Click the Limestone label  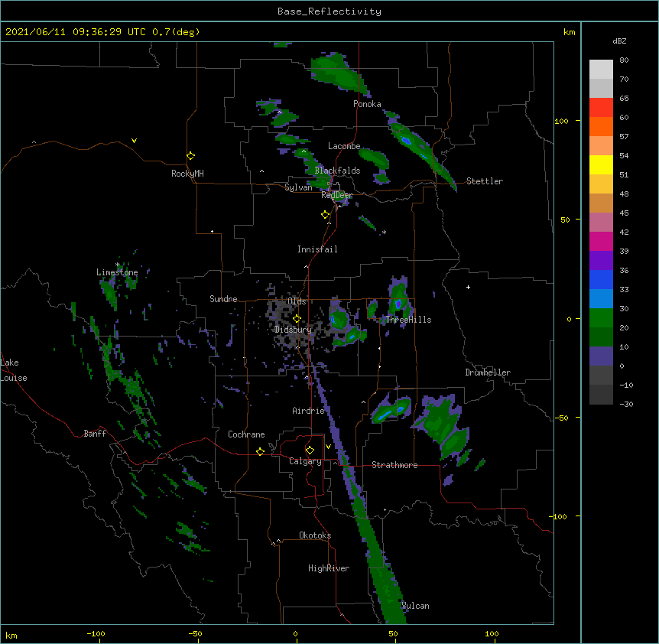tap(117, 272)
